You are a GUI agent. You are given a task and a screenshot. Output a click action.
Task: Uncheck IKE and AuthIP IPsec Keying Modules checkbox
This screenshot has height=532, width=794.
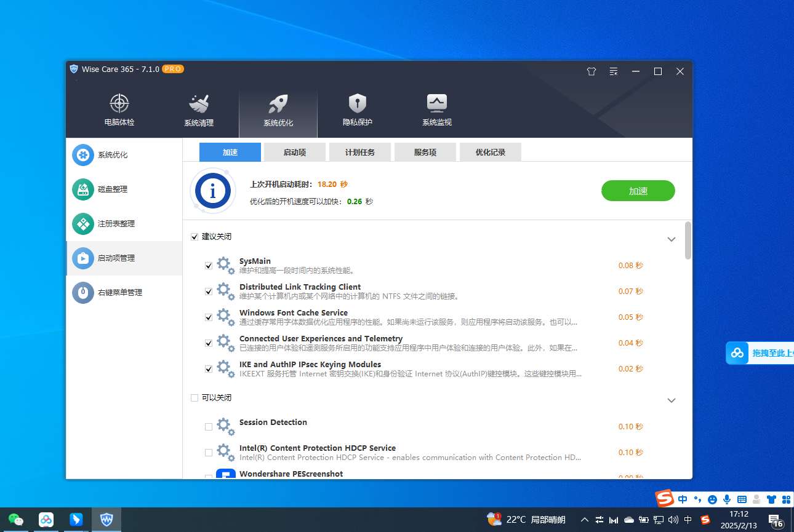coord(209,369)
